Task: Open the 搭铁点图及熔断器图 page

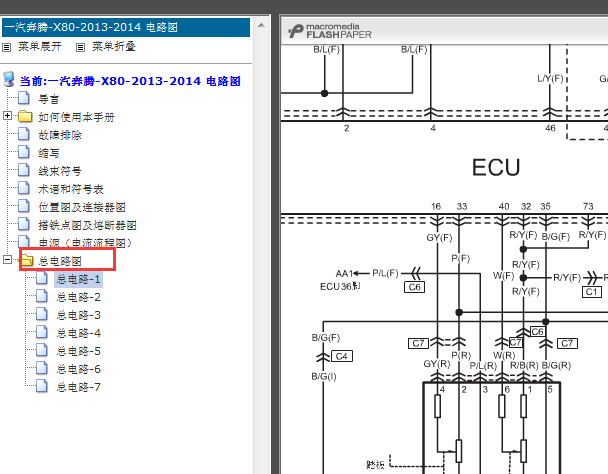Action: point(87,225)
